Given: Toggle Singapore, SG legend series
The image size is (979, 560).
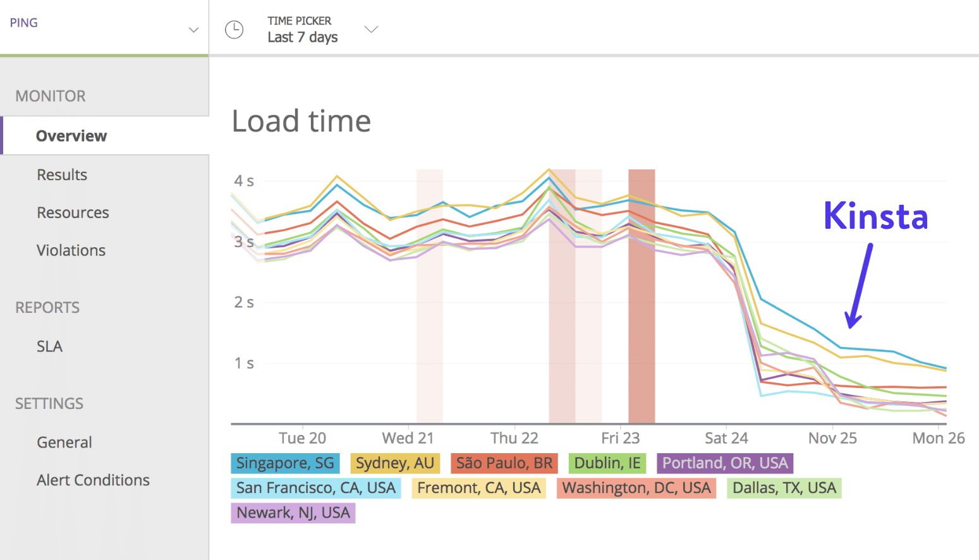Looking at the screenshot, I should coord(285,463).
